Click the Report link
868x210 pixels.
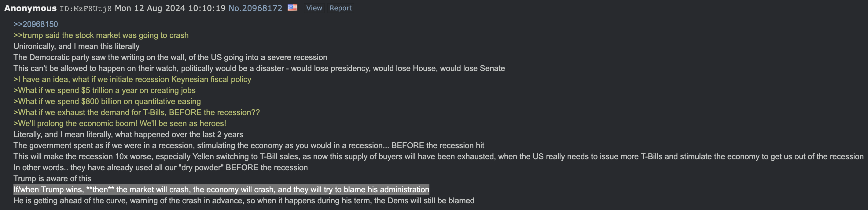340,8
